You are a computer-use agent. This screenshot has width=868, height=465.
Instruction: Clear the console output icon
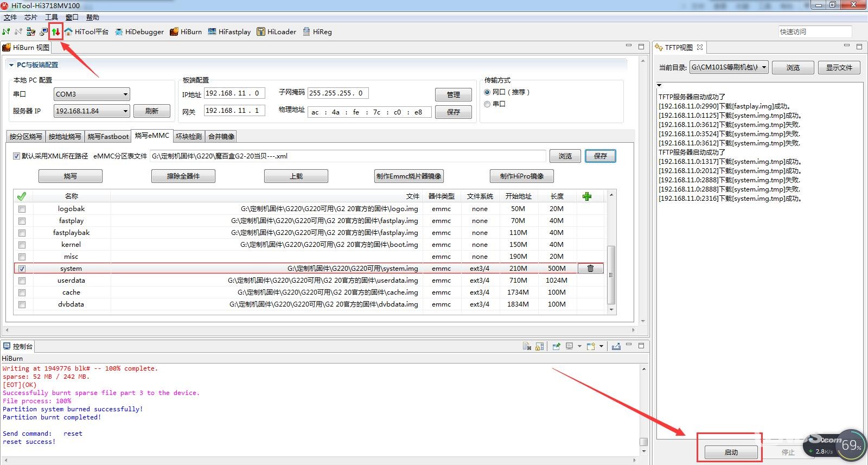tap(526, 346)
